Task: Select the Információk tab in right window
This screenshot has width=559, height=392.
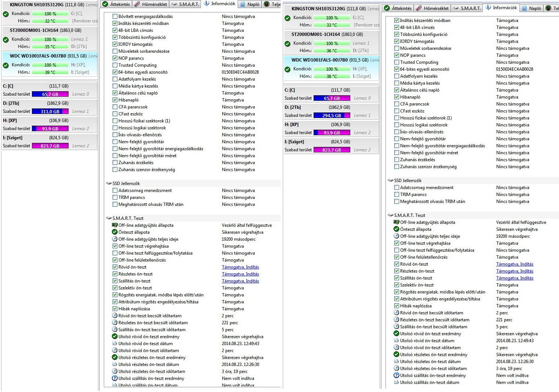Action: [x=501, y=7]
